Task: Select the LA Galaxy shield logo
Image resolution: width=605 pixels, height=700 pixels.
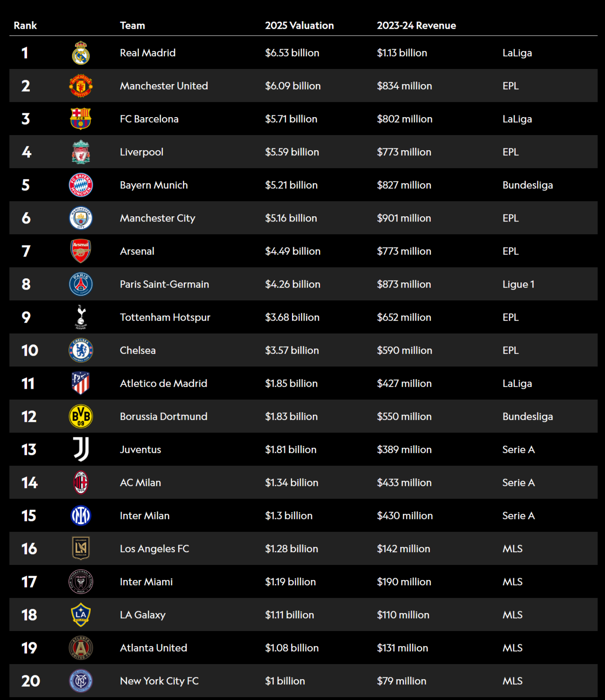Action: [81, 615]
